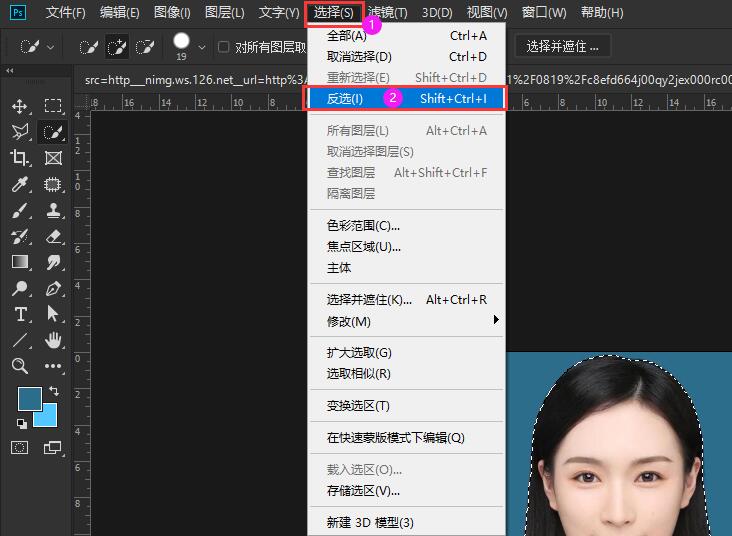Choose Similar (选取相似) menu item
The width and height of the screenshot is (732, 536).
click(407, 374)
